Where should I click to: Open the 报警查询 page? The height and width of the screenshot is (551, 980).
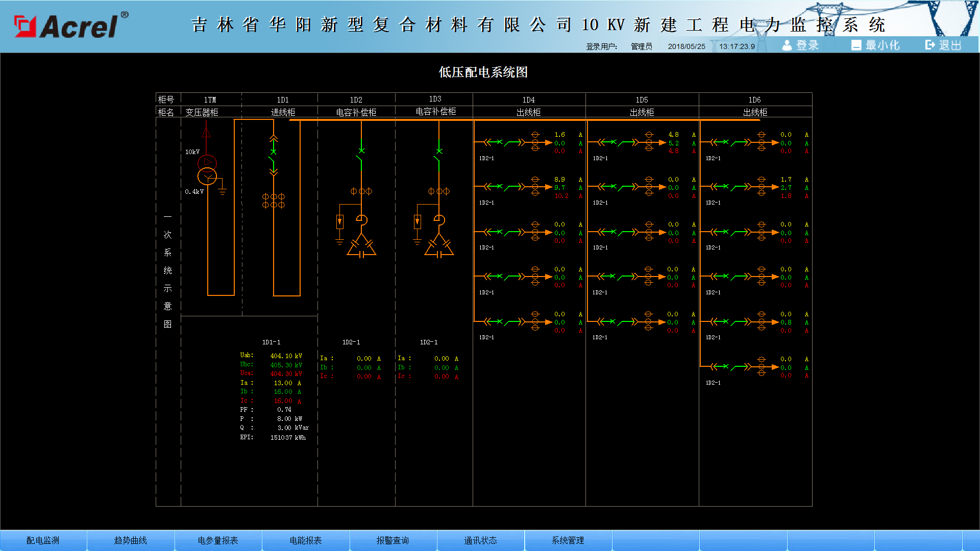393,540
